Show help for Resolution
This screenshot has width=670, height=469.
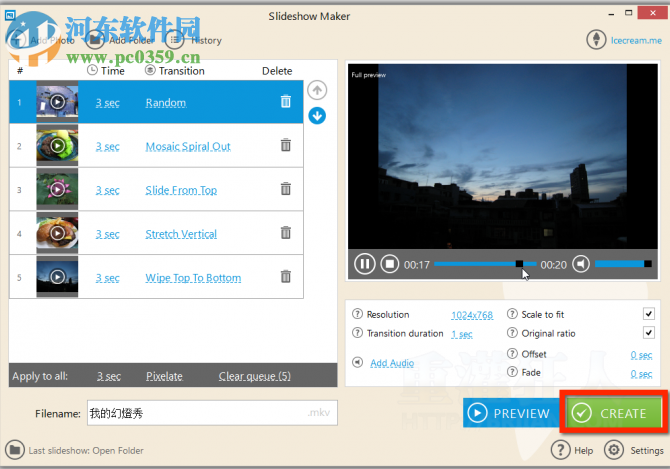coord(357,314)
